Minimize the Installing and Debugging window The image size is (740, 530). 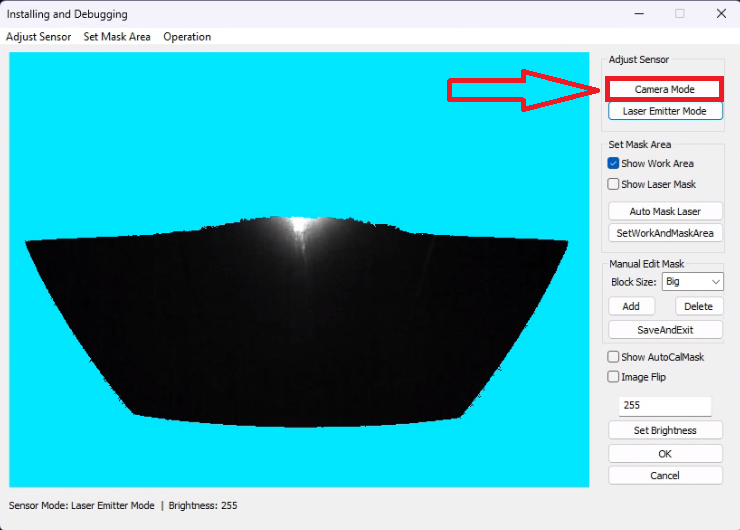pos(639,14)
